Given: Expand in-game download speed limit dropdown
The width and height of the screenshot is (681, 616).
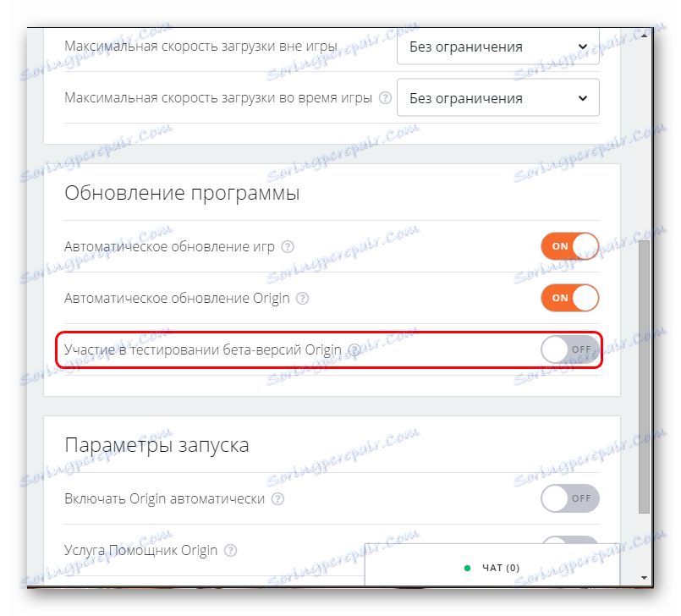Looking at the screenshot, I should 498,98.
